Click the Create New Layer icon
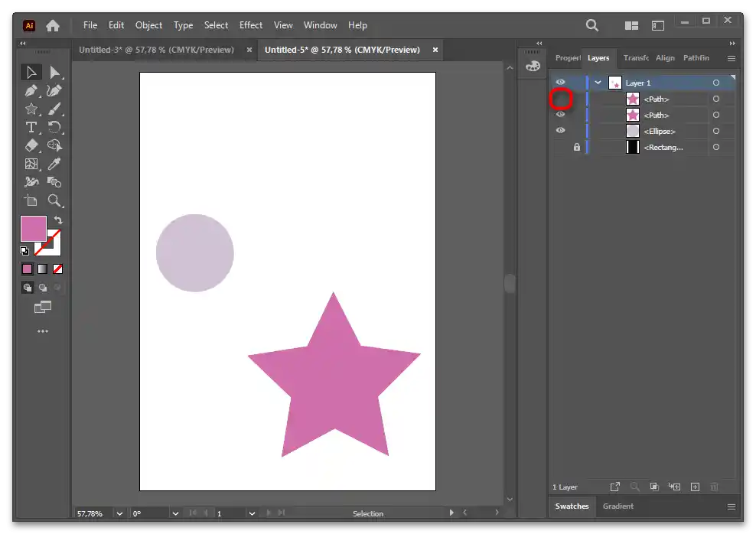The image size is (756, 534). click(695, 487)
